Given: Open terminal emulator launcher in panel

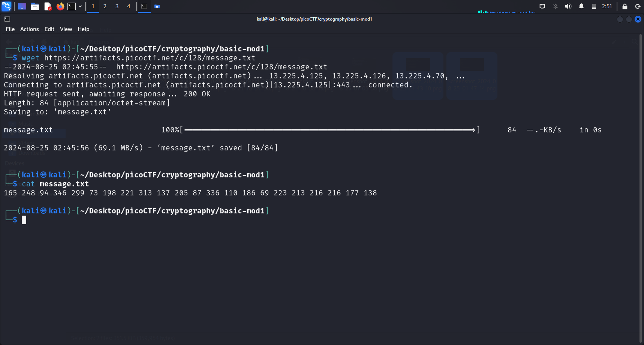Looking at the screenshot, I should pyautogui.click(x=72, y=6).
